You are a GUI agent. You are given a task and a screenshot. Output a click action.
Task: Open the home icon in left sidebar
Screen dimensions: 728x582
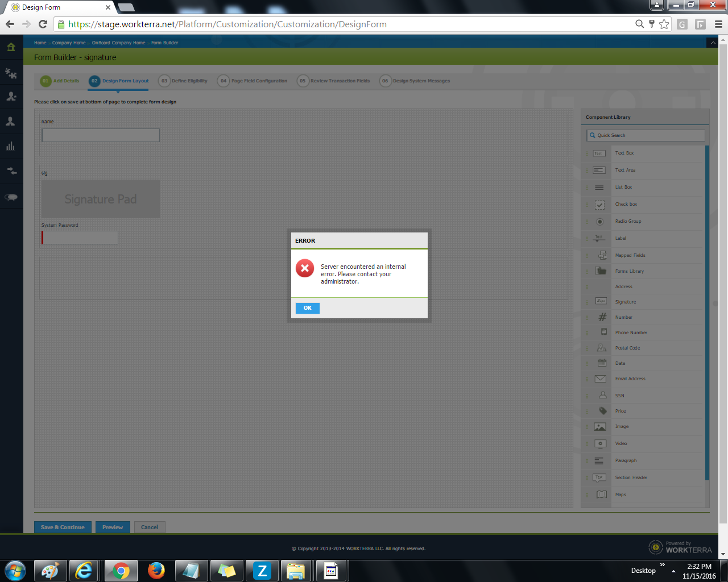11,47
